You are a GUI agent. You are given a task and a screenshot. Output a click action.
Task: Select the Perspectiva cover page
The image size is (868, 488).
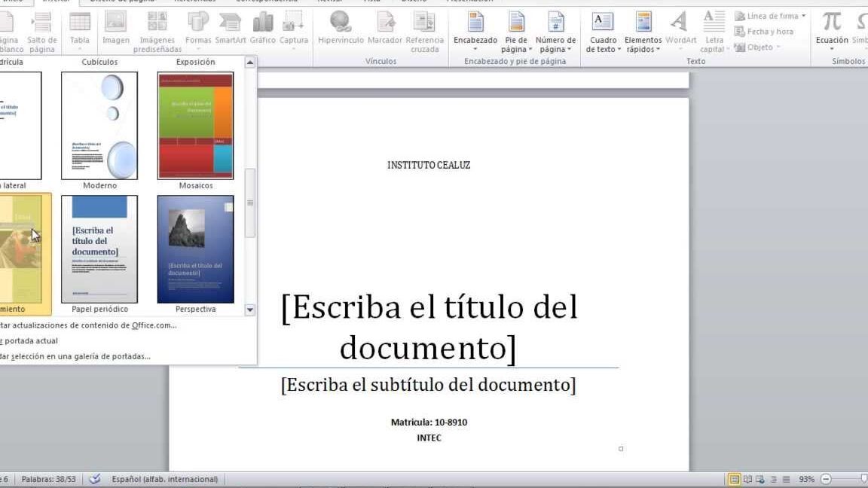click(x=195, y=254)
